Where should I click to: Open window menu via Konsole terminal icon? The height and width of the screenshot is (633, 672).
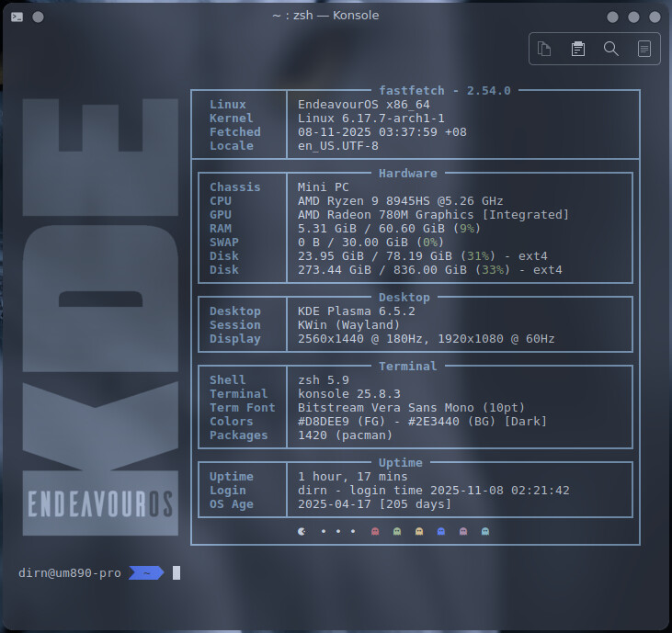tap(17, 16)
